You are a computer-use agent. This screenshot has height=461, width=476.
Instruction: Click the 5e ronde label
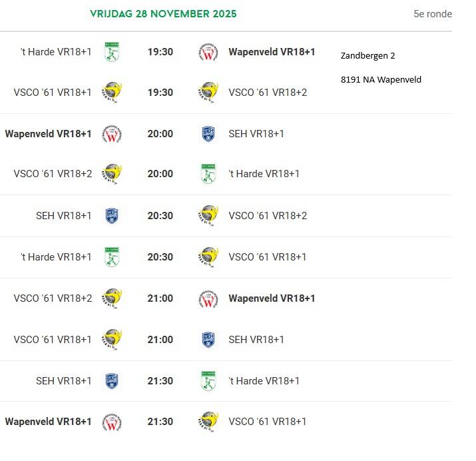coord(433,14)
